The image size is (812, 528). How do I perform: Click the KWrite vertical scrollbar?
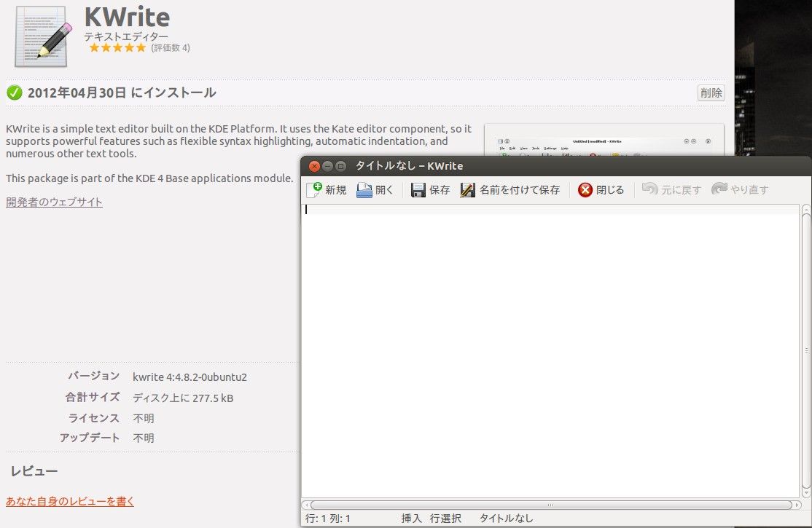[x=805, y=351]
